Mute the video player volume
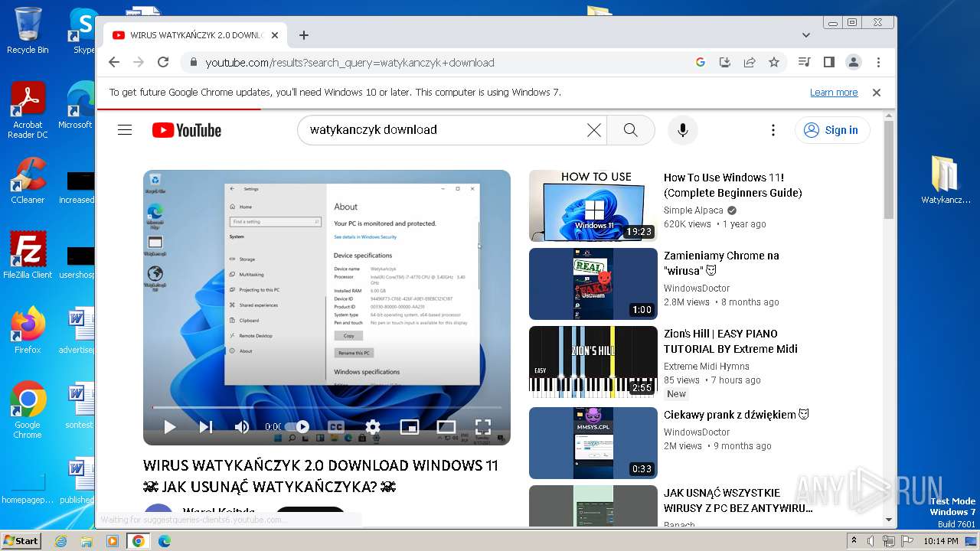The image size is (980, 551). pos(242,427)
